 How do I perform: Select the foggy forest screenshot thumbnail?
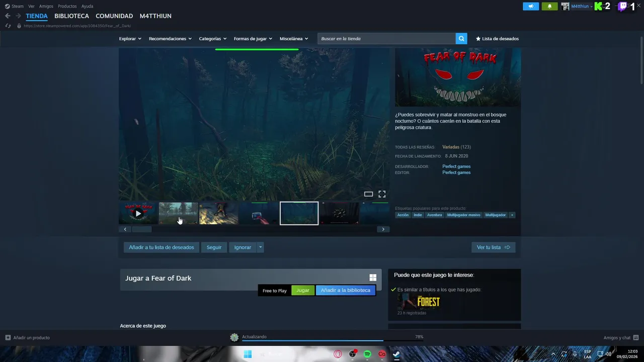(x=178, y=213)
